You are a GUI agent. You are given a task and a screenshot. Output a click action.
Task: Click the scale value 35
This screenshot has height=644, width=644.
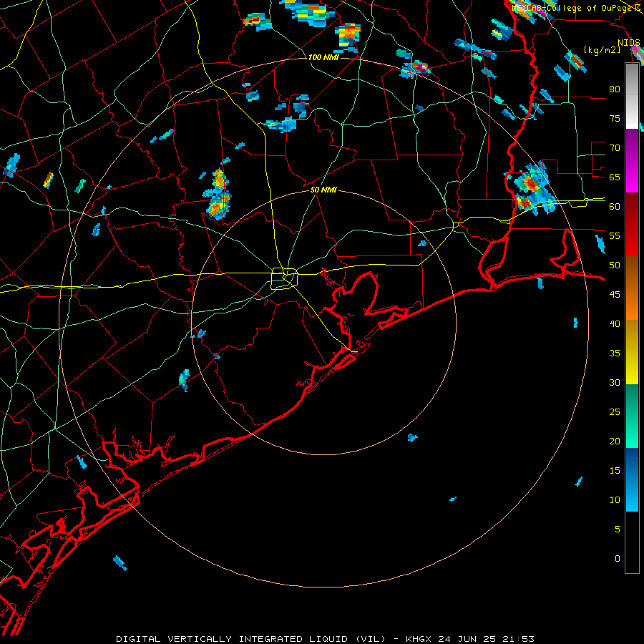click(x=615, y=353)
